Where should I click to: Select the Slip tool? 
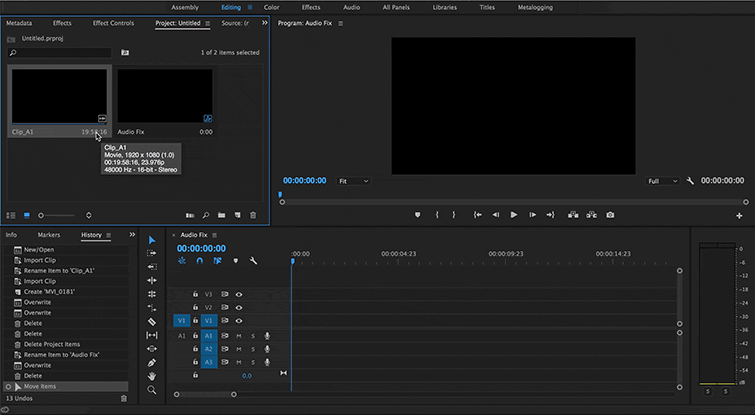tap(152, 335)
